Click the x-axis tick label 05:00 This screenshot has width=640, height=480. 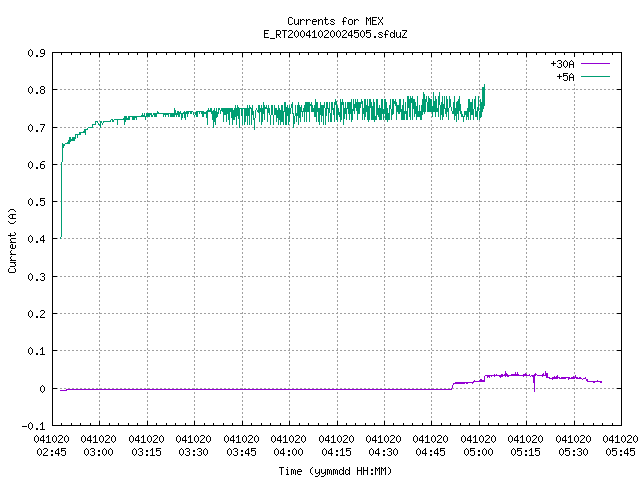[478, 452]
